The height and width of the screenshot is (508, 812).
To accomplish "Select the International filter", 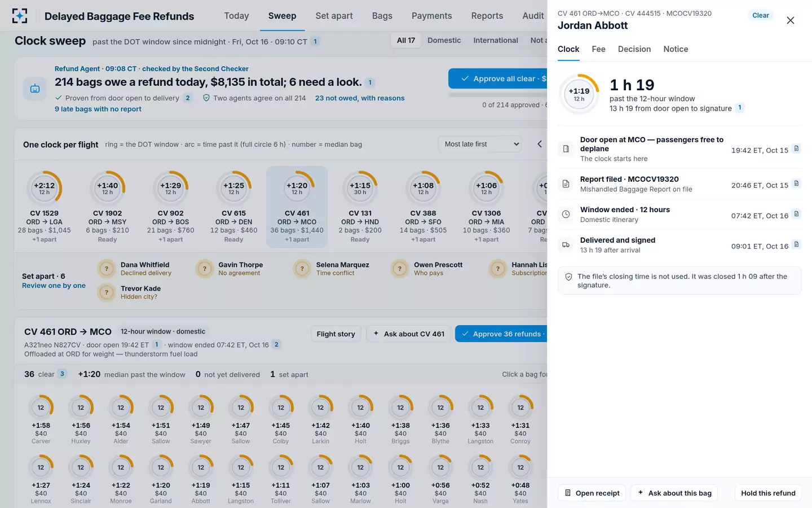I will (495, 40).
